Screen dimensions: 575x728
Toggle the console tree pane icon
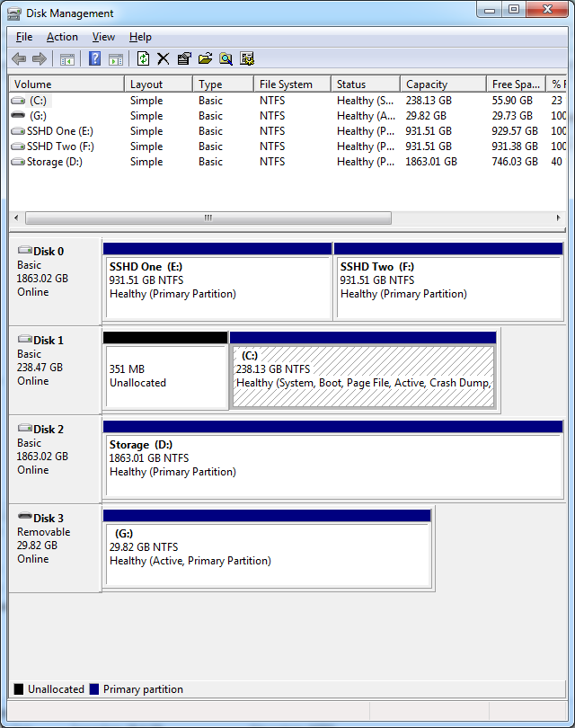(x=67, y=59)
